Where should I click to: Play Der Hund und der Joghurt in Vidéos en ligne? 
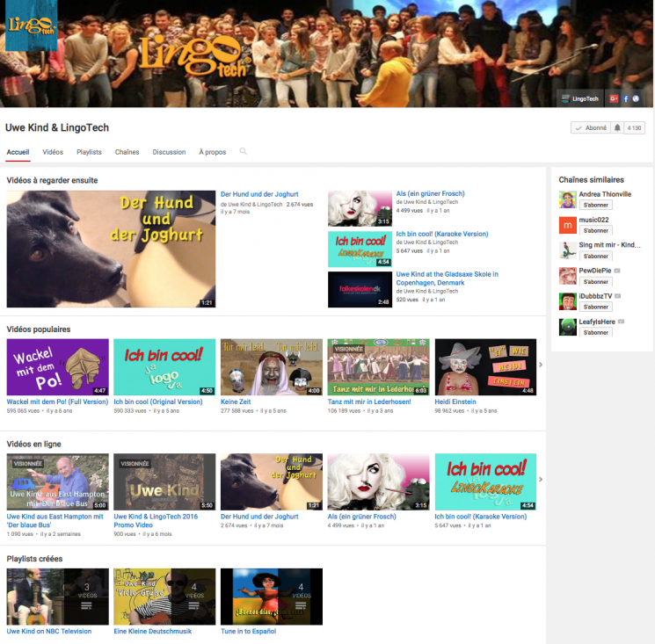(x=272, y=481)
